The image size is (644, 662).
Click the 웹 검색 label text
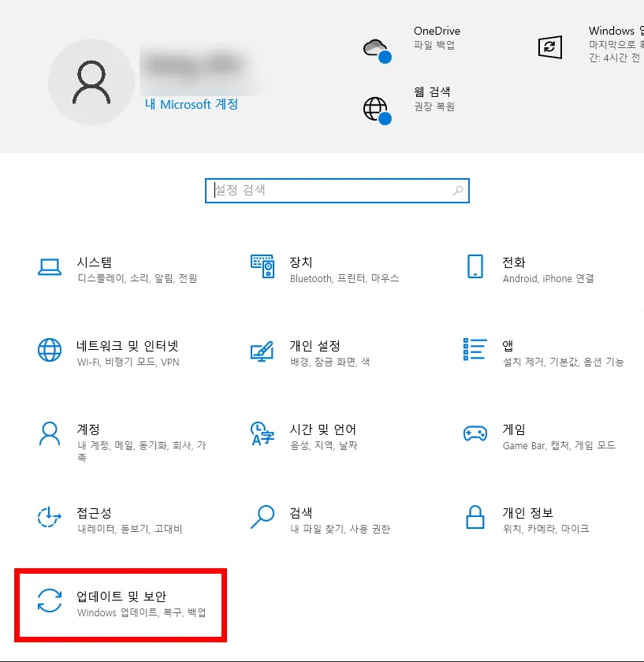[x=432, y=91]
